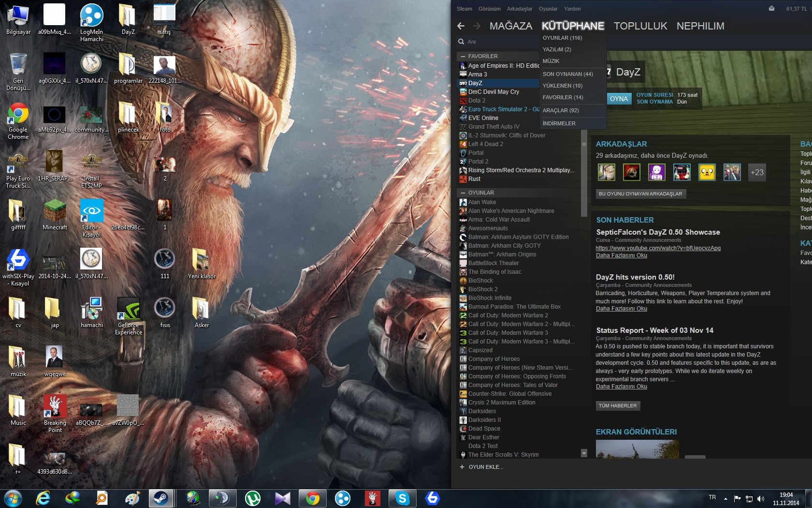Select the Bilgisayar computer icon
The height and width of the screenshot is (508, 812).
[18, 19]
